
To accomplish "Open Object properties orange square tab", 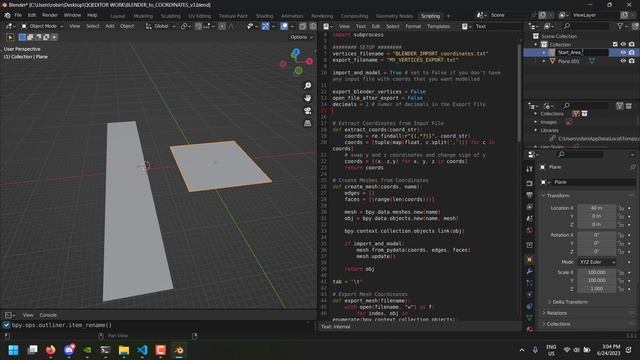I will tap(529, 260).
